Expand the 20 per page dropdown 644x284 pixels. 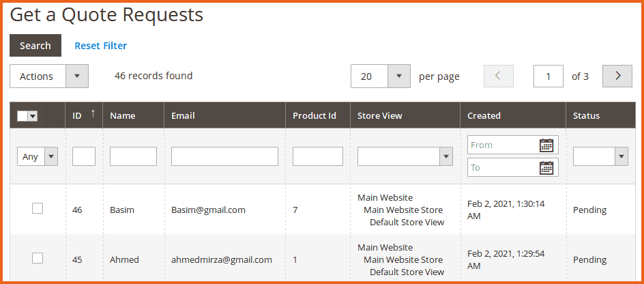[380, 76]
